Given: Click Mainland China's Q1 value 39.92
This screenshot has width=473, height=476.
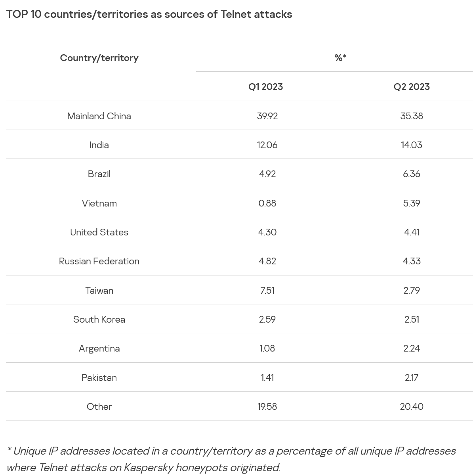Looking at the screenshot, I should click(267, 116).
